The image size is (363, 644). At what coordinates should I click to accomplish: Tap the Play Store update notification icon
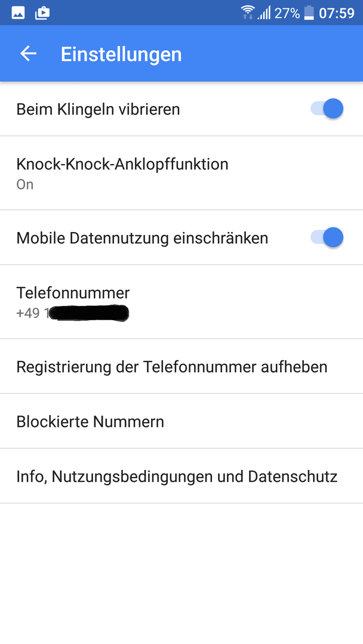point(42,13)
